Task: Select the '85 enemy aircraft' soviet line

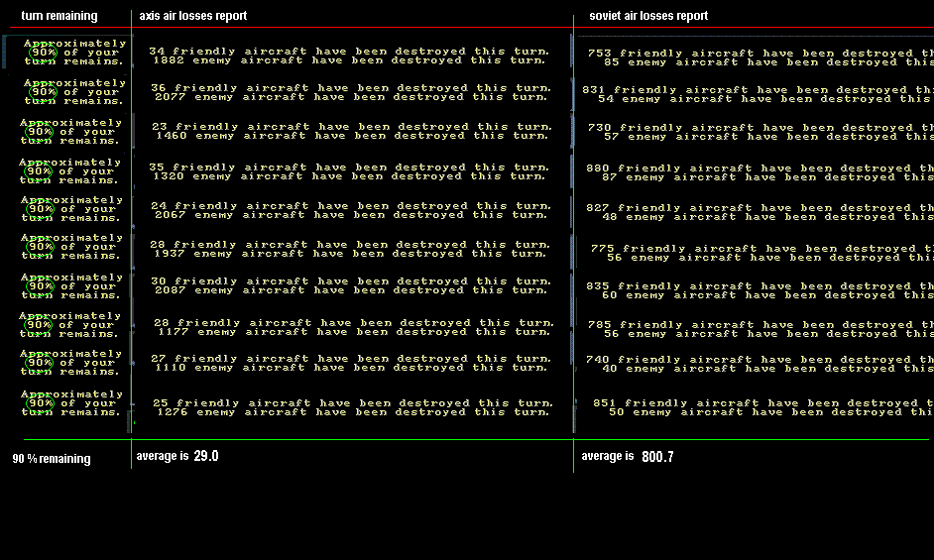Action: click(768, 62)
